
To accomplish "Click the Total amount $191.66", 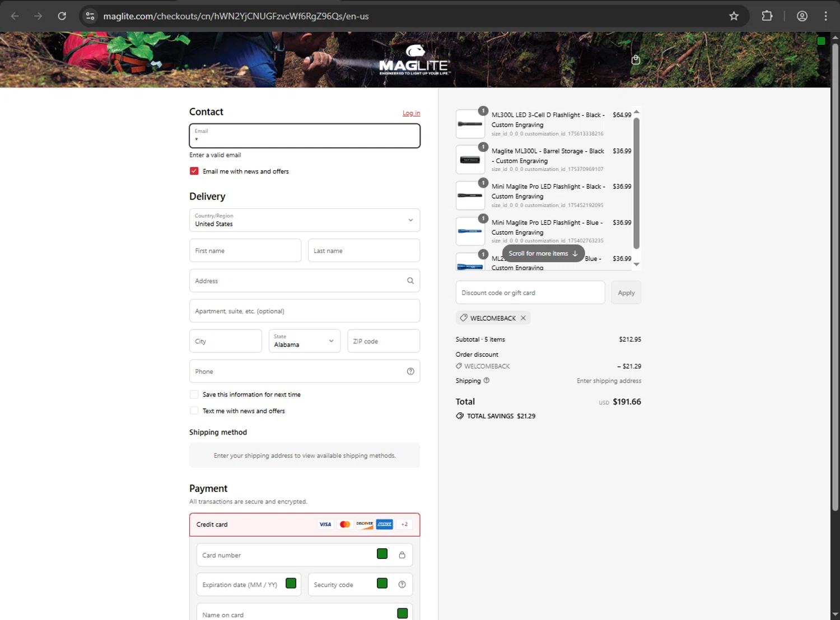I will click(x=627, y=402).
